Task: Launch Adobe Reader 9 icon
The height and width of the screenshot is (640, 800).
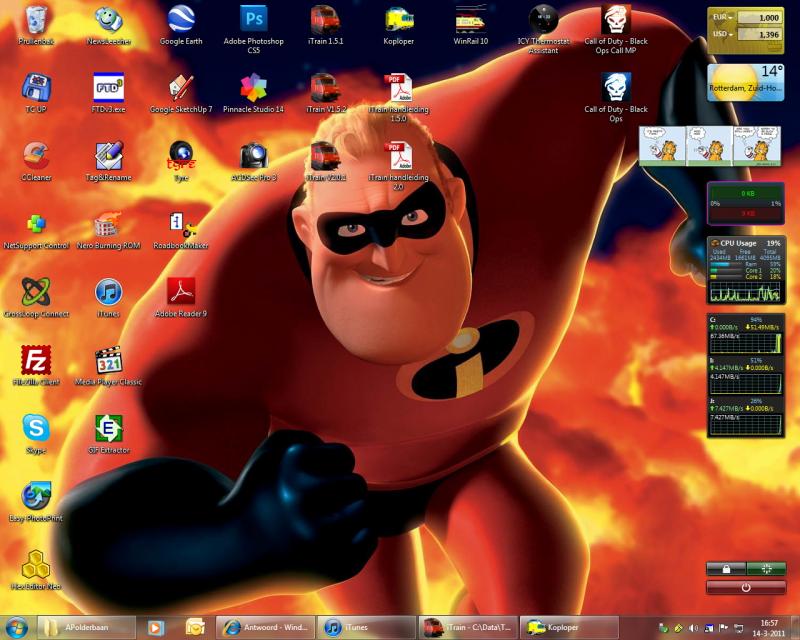Action: click(x=181, y=298)
